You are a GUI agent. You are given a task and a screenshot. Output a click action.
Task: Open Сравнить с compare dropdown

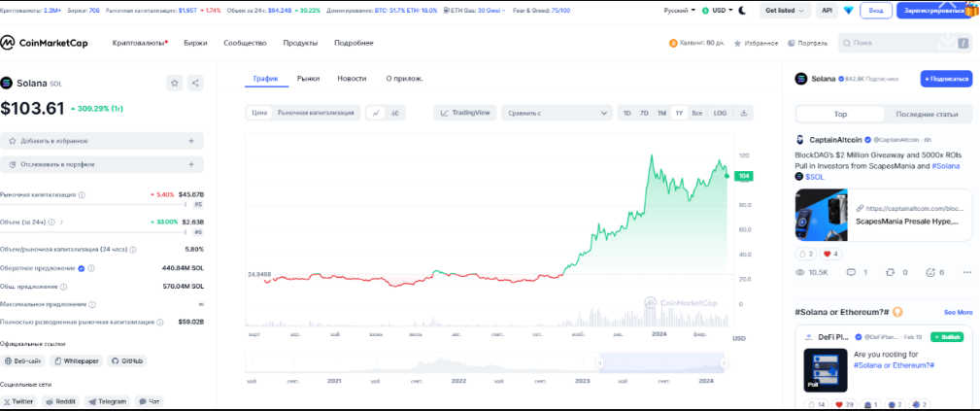557,114
